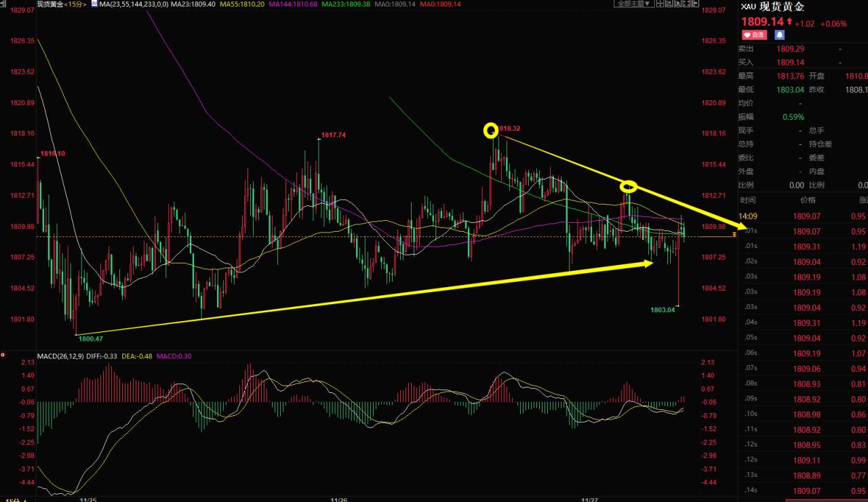
Task: Click the second chart-tool icon in the top toolbar
Action: 669,3
